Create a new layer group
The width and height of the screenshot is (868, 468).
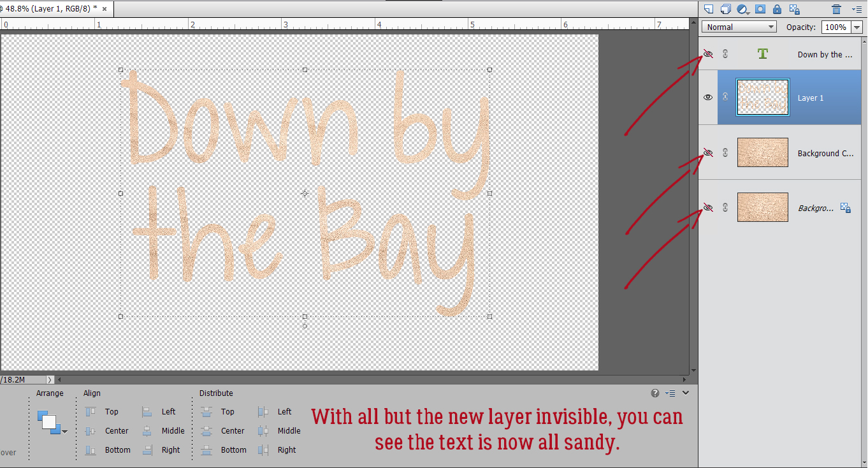(x=725, y=9)
